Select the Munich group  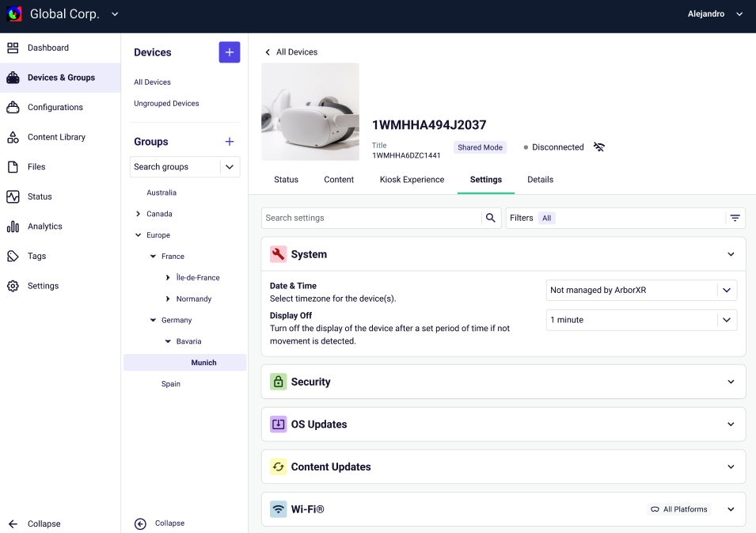[184, 363]
